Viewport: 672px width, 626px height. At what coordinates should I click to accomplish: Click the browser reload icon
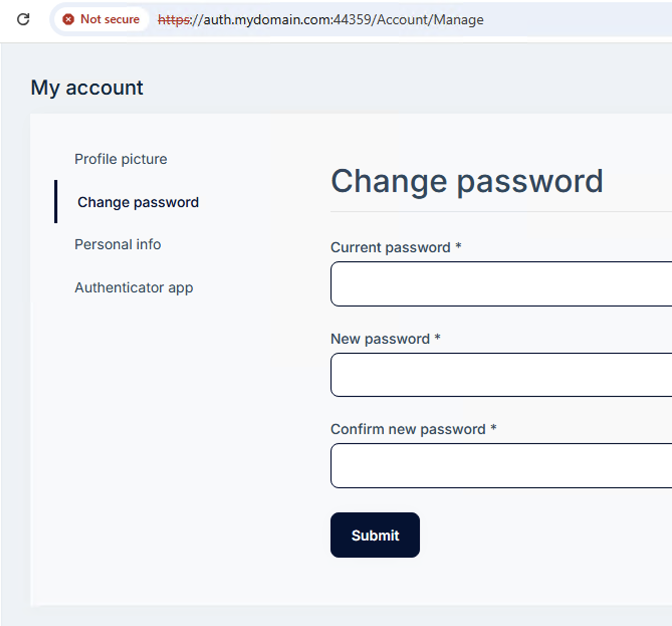tap(23, 19)
